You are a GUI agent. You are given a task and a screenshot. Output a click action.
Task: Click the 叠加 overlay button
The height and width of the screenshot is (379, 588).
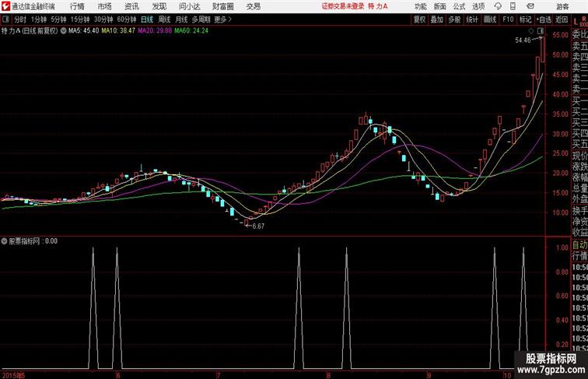437,19
